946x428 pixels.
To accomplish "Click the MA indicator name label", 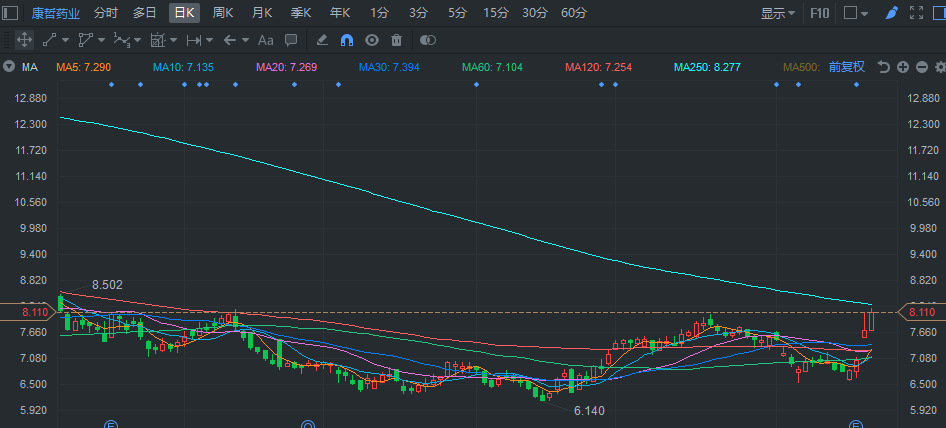I will pyautogui.click(x=30, y=67).
